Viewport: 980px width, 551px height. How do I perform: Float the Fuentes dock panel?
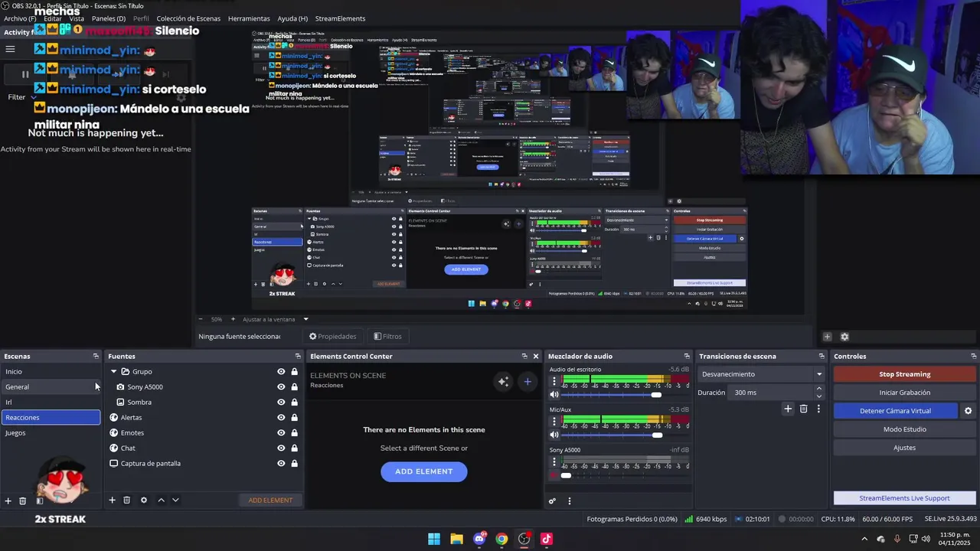click(x=298, y=356)
